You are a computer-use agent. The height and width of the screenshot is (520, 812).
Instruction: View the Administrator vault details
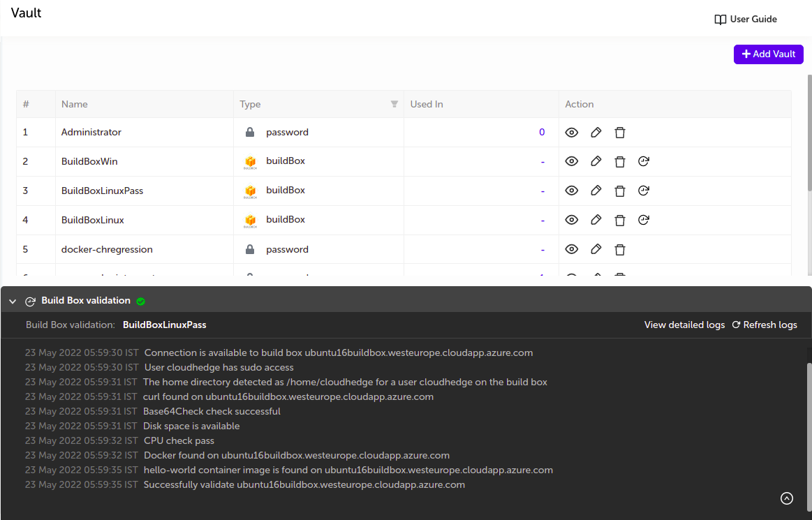[x=572, y=133]
